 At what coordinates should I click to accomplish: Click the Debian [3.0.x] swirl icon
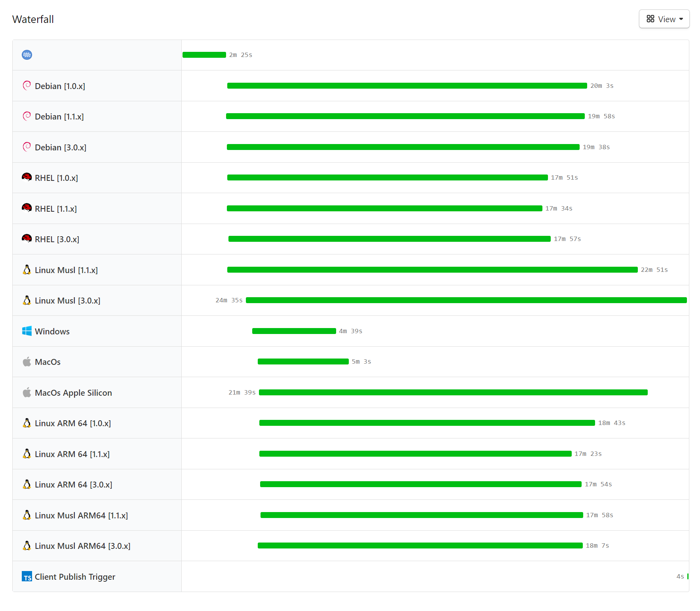pyautogui.click(x=27, y=147)
